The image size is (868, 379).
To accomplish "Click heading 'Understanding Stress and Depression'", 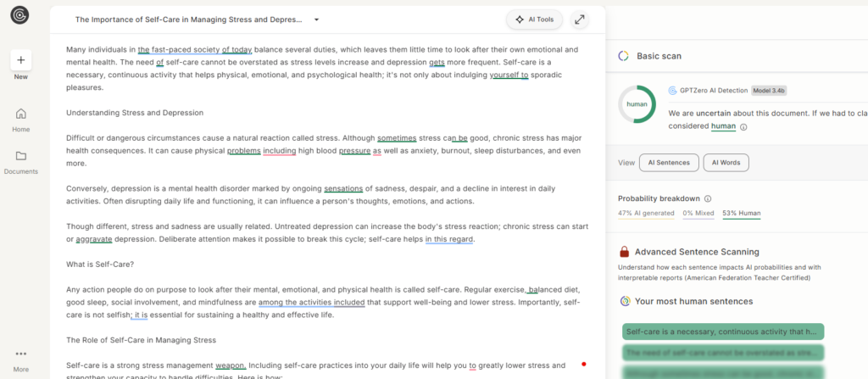I will point(135,113).
